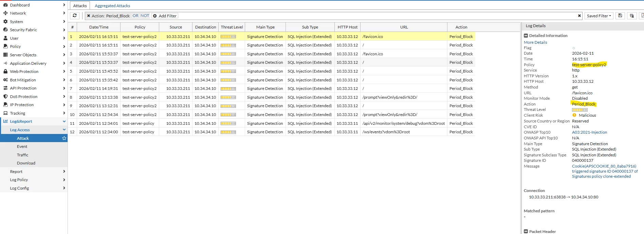644x234 pixels.
Task: Clear all filters in the filter bar
Action: click(x=579, y=16)
